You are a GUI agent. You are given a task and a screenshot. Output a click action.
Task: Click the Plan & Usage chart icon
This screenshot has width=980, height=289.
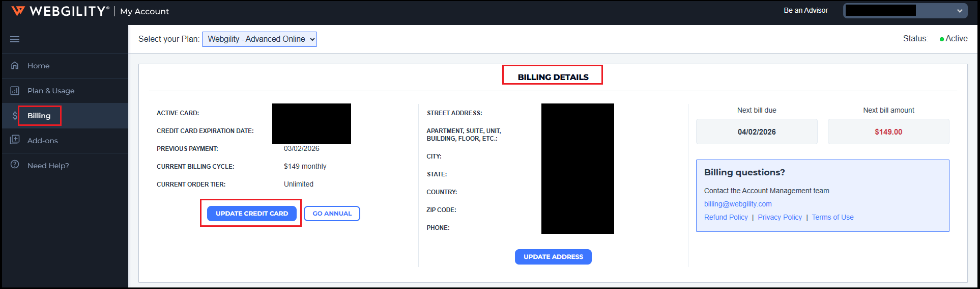(15, 90)
